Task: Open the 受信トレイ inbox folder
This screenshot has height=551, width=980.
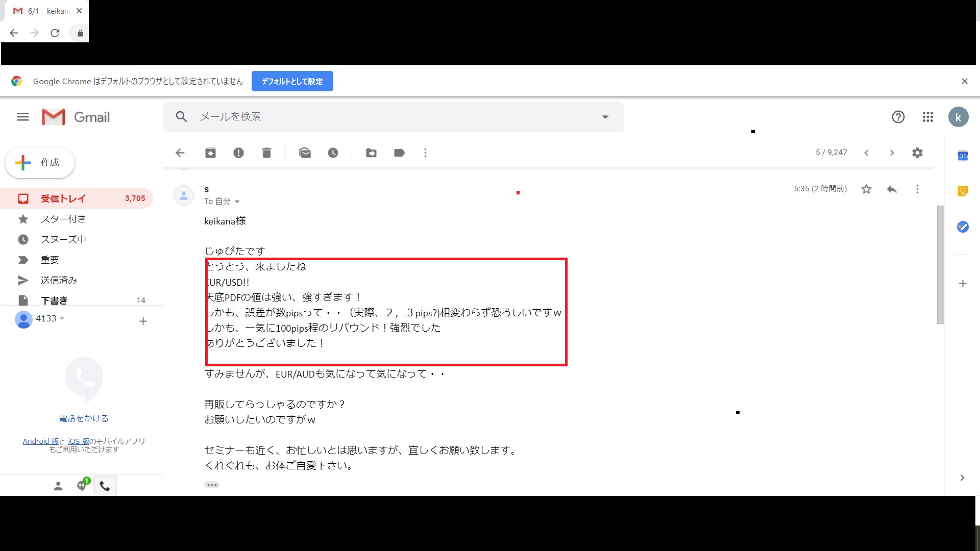Action: 63,198
